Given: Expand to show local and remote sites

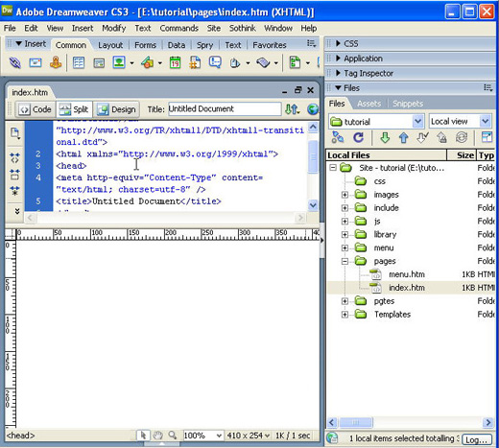Looking at the screenshot, I should click(x=487, y=138).
